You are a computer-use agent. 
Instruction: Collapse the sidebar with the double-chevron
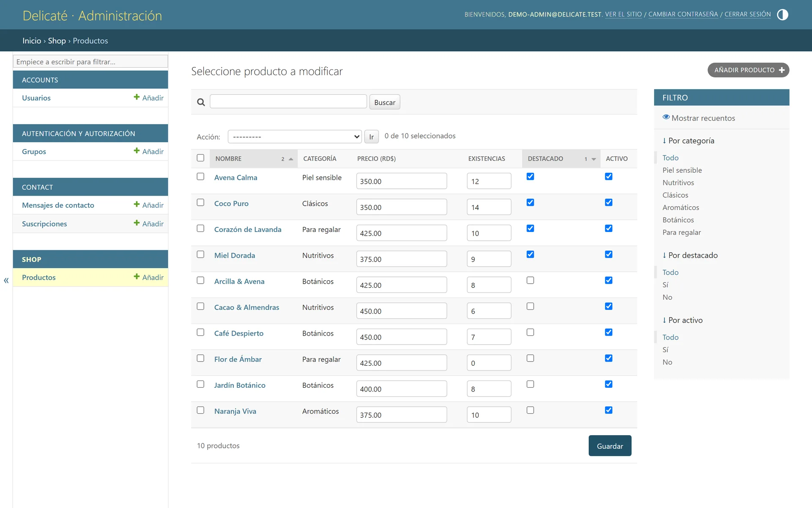(x=6, y=280)
